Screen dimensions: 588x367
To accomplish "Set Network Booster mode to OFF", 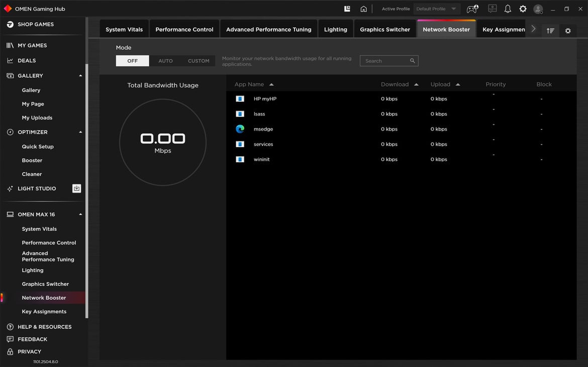I will click(132, 61).
